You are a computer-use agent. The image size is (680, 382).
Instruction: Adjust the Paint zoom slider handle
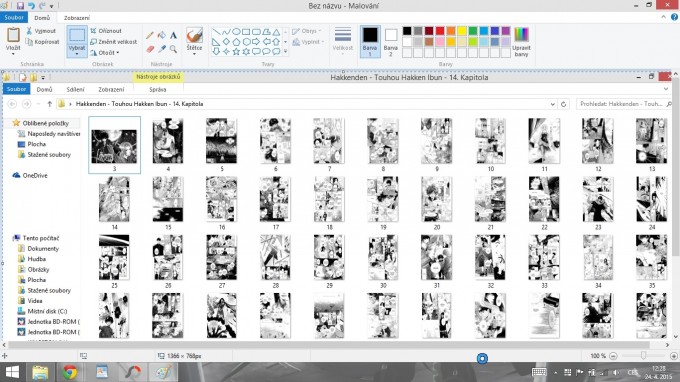(644, 356)
